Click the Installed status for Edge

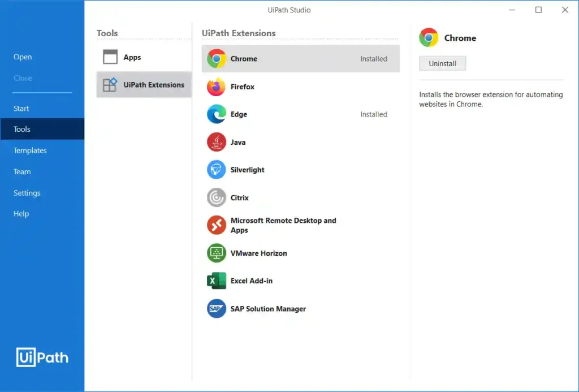(x=374, y=114)
